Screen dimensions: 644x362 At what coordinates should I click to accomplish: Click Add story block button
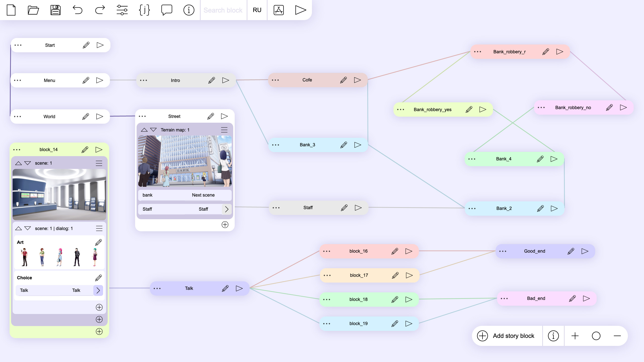pos(506,336)
